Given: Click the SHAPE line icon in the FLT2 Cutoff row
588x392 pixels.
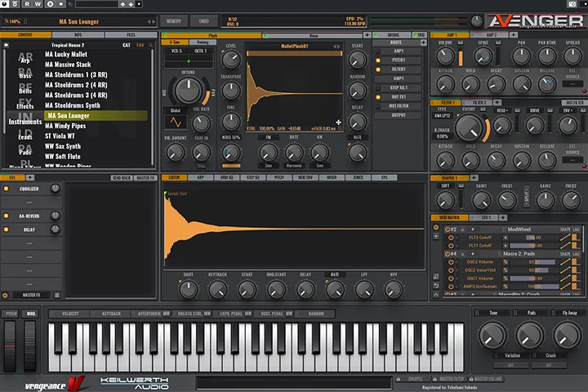Looking at the screenshot, I should pos(565,238).
